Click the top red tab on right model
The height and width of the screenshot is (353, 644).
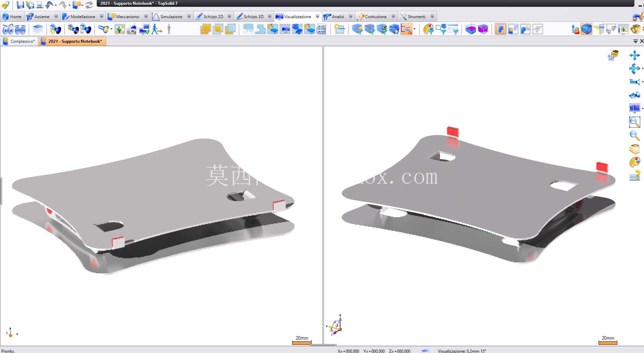(x=453, y=131)
